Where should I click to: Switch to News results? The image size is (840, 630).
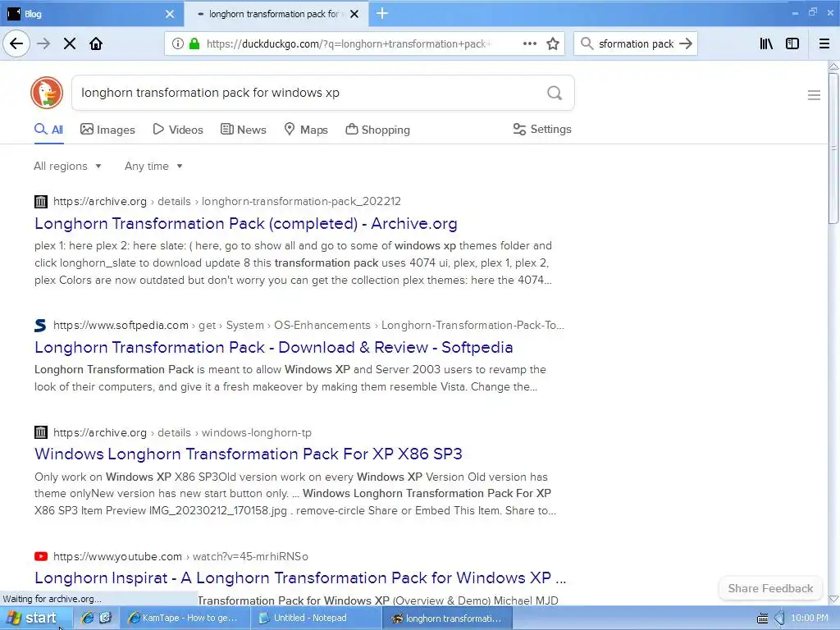click(x=243, y=130)
